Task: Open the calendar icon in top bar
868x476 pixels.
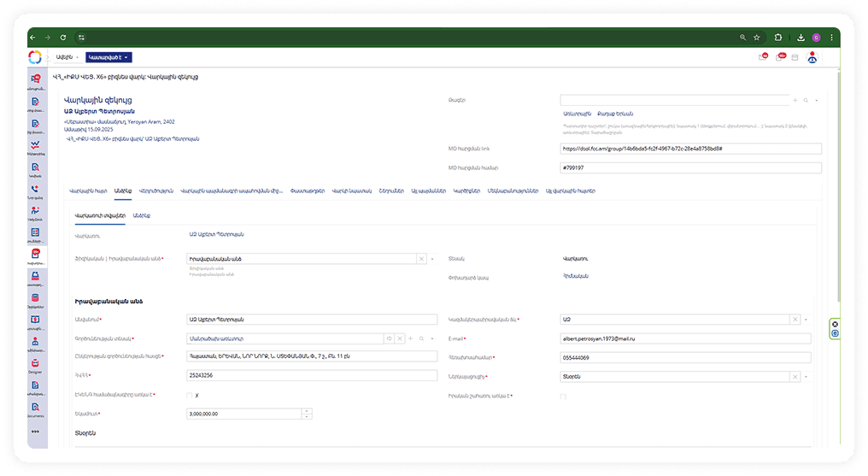Action: [x=795, y=57]
